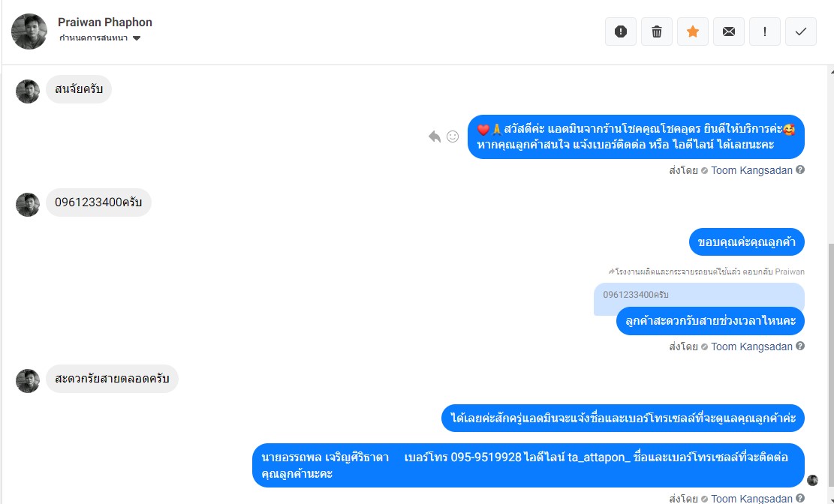Delete conversation with trash icon
Image resolution: width=834 pixels, height=504 pixels.
656,31
